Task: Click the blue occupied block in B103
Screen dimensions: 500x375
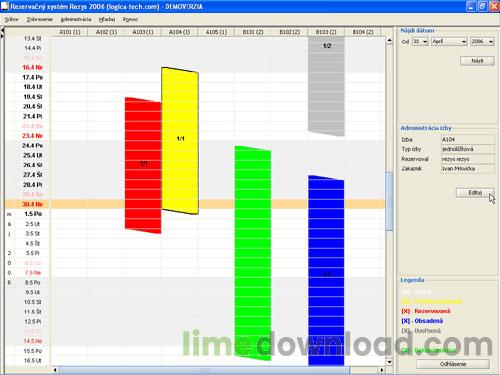Action: tap(326, 271)
